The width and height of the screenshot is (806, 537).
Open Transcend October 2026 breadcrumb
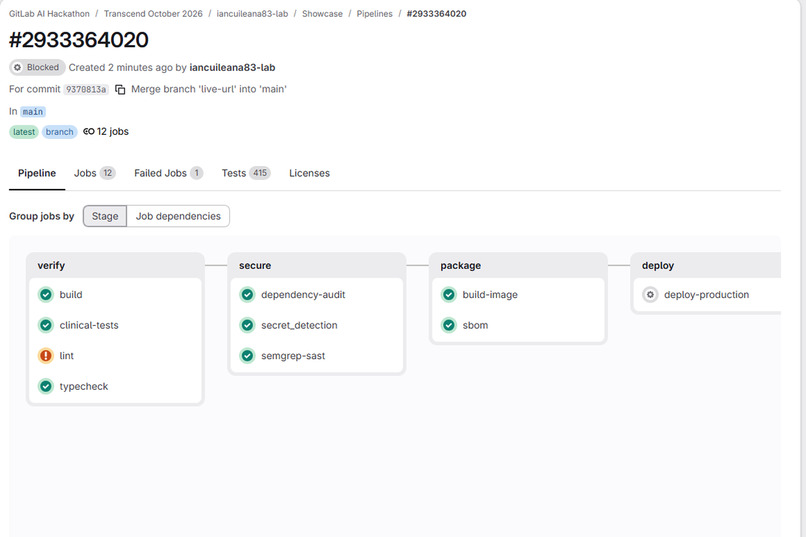153,14
